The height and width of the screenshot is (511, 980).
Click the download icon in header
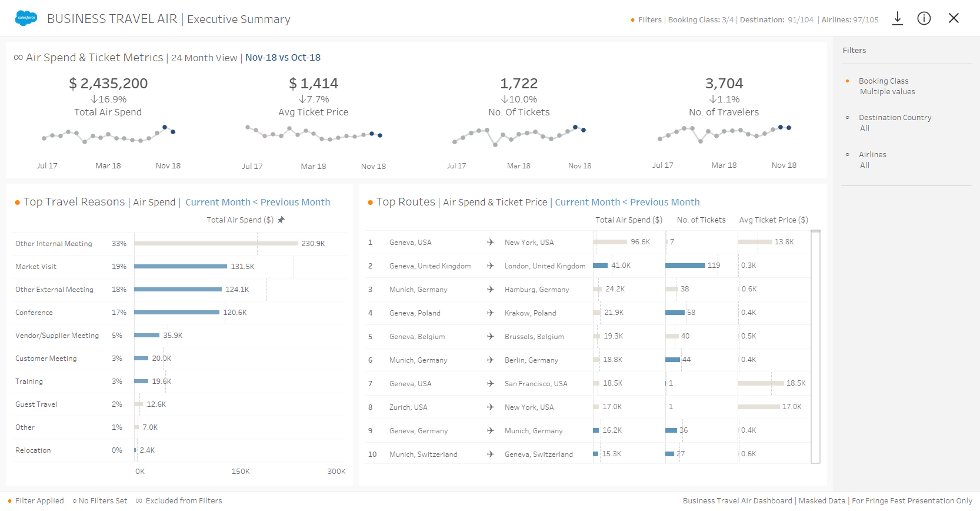coord(897,18)
